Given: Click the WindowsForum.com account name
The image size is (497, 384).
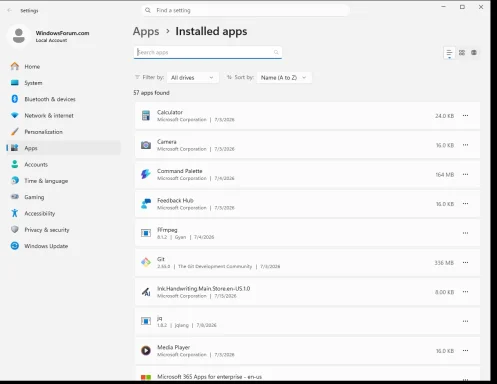Looking at the screenshot, I should click(x=62, y=33).
